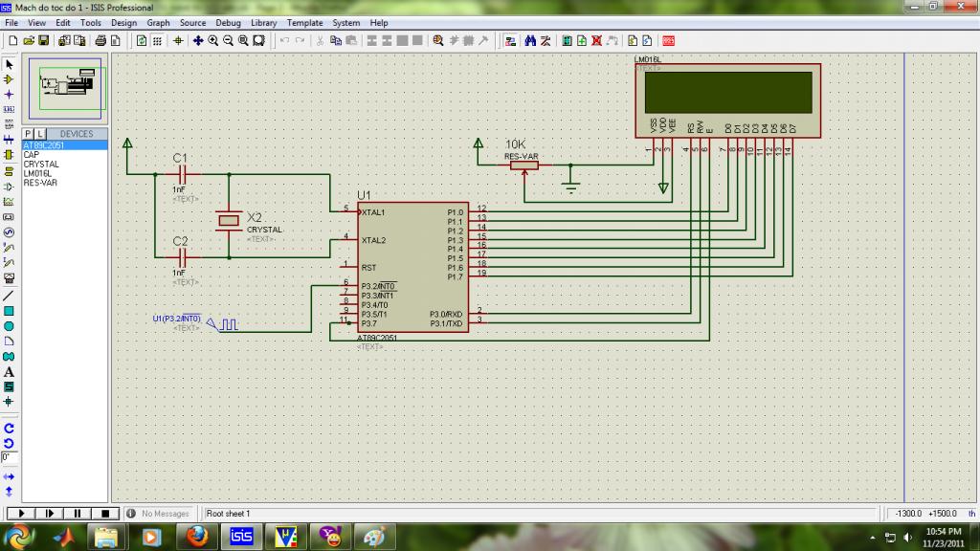Open the Template menu
Image resolution: width=980 pixels, height=551 pixels.
coord(305,22)
